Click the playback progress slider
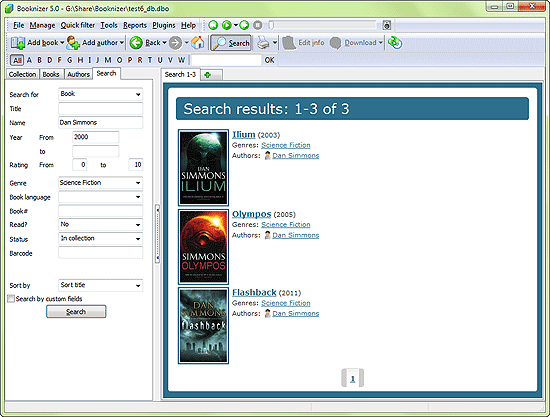The image size is (550, 417). [x=322, y=25]
